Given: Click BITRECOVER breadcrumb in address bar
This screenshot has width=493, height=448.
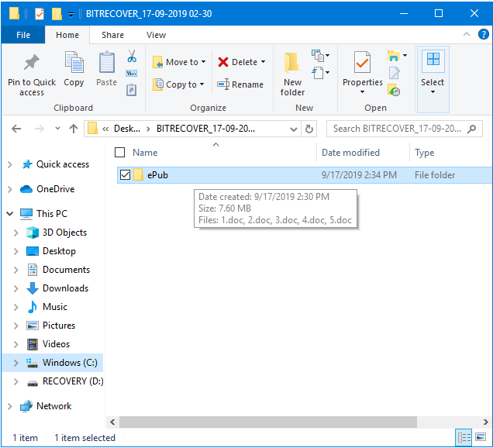Looking at the screenshot, I should (205, 129).
